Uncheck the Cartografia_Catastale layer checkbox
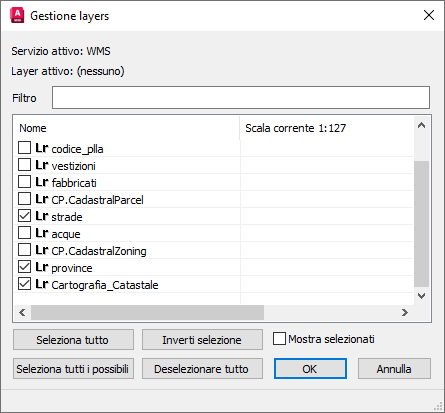445x413 pixels. [24, 283]
